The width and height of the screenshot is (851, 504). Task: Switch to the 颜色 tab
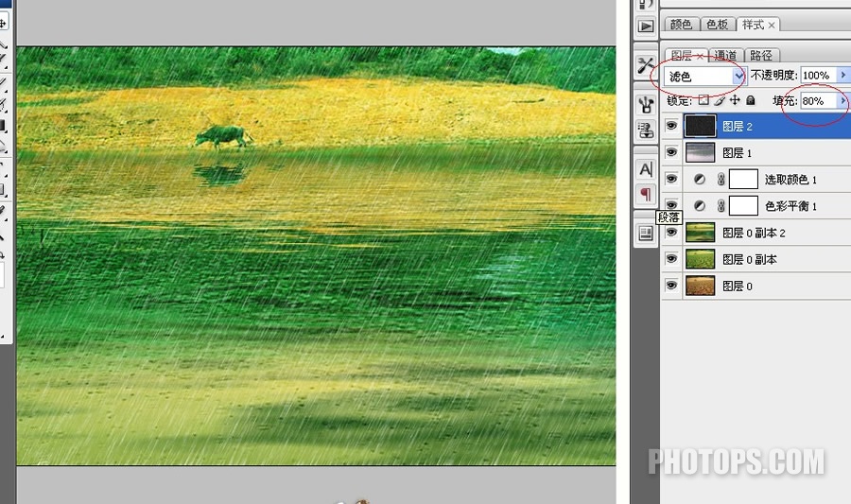[681, 25]
